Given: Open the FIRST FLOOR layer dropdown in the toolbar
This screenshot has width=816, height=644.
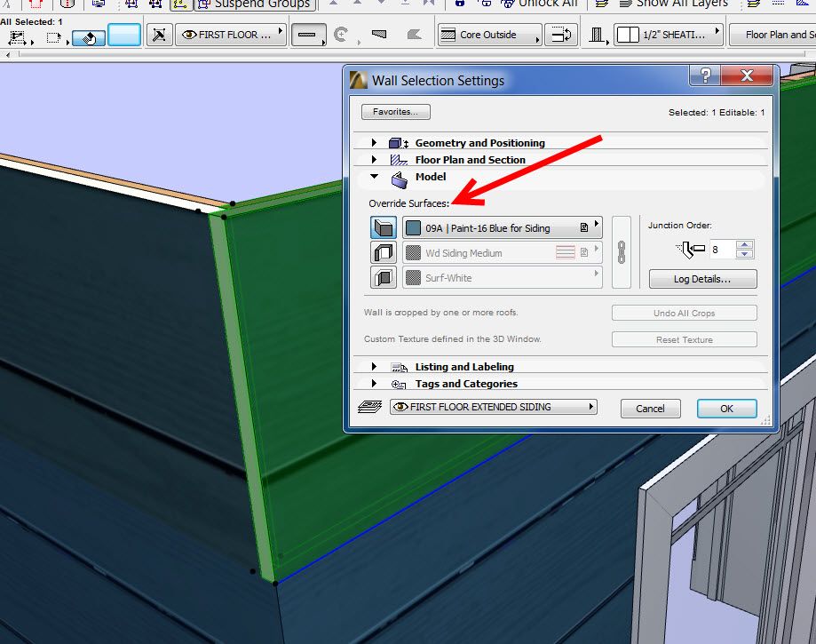Looking at the screenshot, I should [231, 35].
